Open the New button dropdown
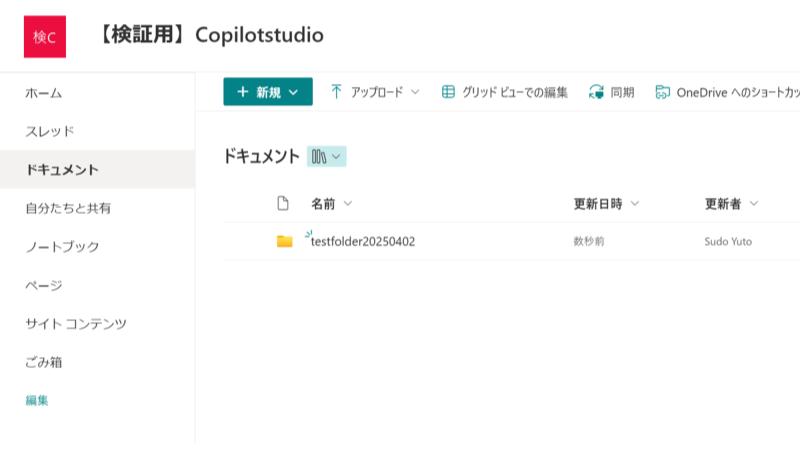Image resolution: width=800 pixels, height=450 pixels. (268, 92)
